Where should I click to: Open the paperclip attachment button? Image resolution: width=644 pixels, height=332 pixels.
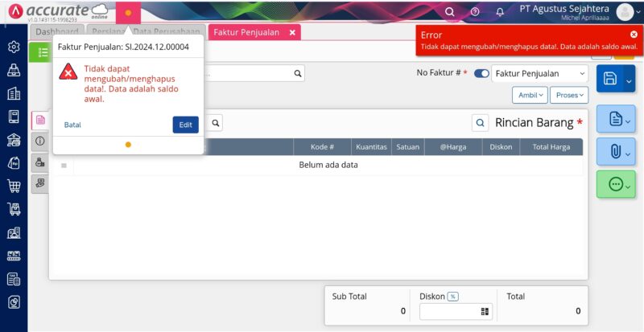tap(610, 150)
